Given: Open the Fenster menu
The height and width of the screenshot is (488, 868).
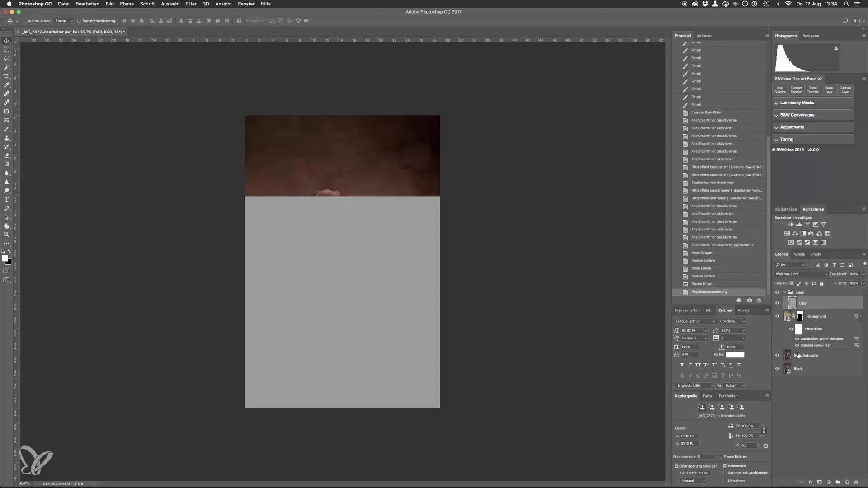Looking at the screenshot, I should coord(246,4).
